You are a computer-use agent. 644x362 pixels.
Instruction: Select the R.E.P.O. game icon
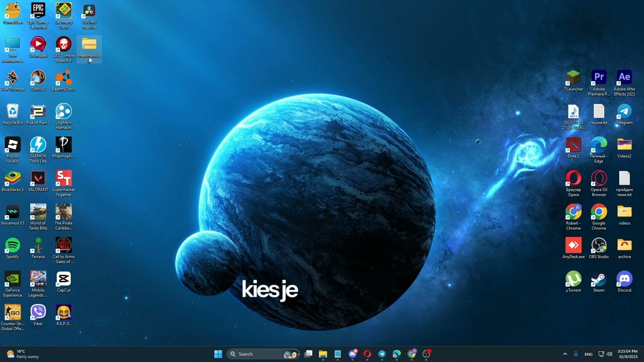[63, 315]
